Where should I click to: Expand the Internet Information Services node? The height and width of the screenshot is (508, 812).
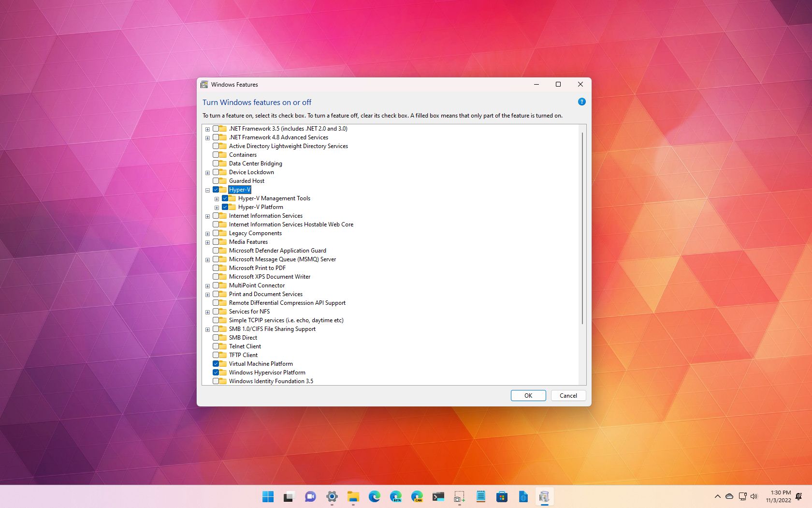tap(207, 216)
